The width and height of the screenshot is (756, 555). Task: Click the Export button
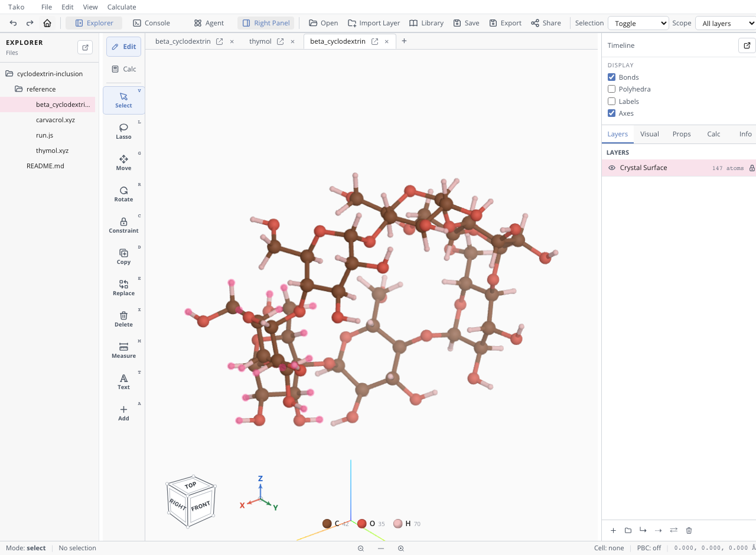click(x=505, y=23)
